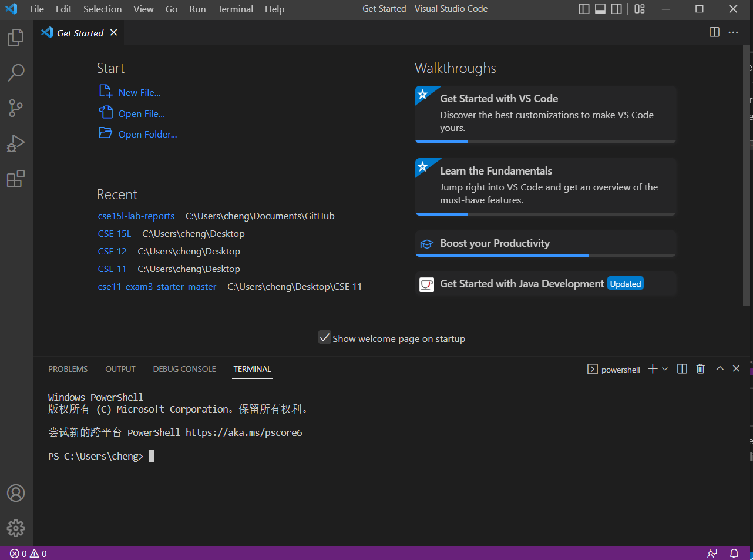The height and width of the screenshot is (560, 753).
Task: Open the Search view in activity bar
Action: [16, 73]
